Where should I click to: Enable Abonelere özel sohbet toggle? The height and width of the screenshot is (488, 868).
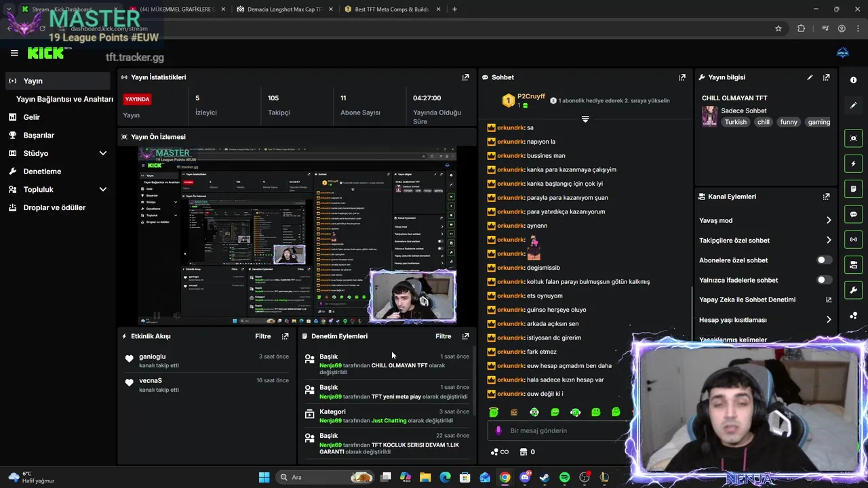coord(824,260)
